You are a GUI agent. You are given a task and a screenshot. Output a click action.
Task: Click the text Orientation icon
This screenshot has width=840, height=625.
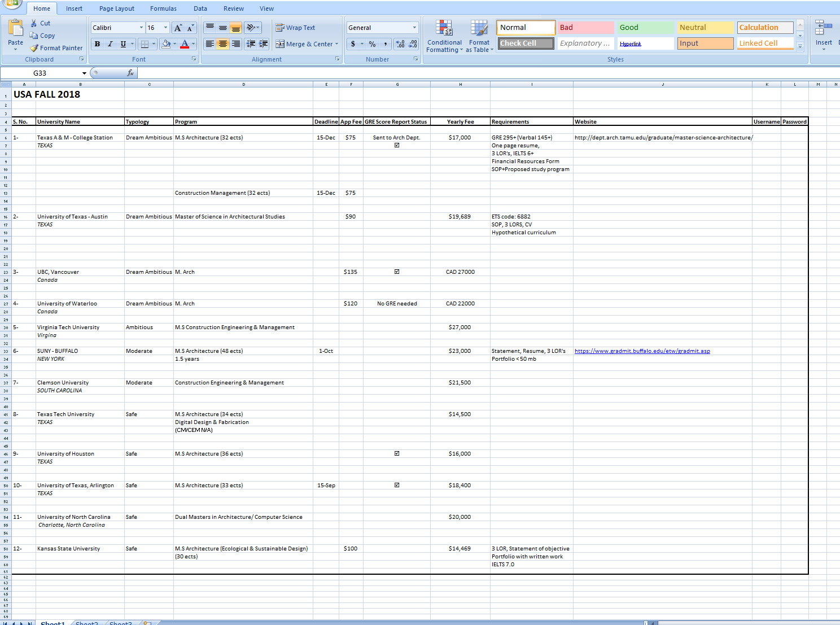click(x=251, y=28)
